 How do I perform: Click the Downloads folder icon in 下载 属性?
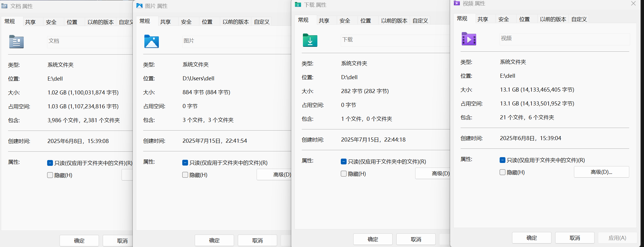click(x=310, y=40)
